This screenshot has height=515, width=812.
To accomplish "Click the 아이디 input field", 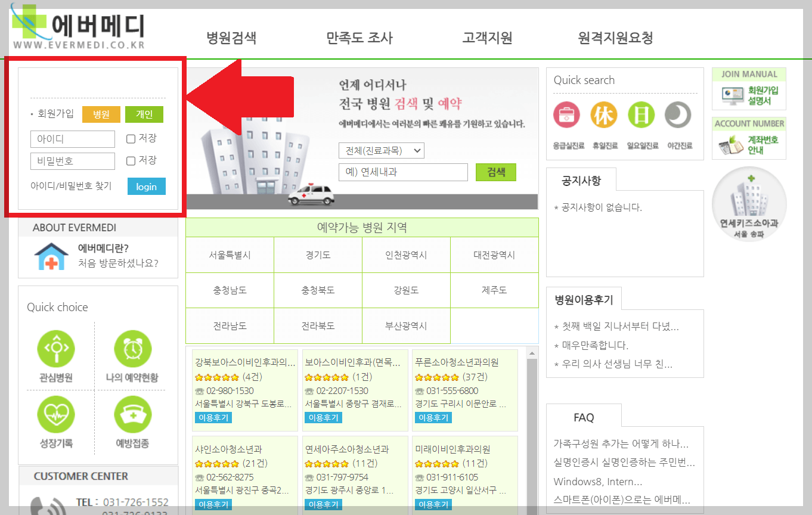I will tap(72, 139).
